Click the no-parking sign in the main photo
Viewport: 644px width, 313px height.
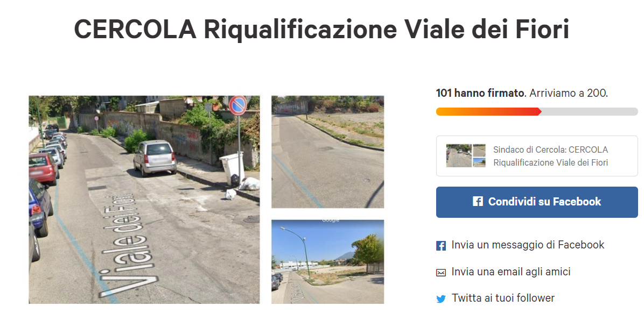[237, 105]
